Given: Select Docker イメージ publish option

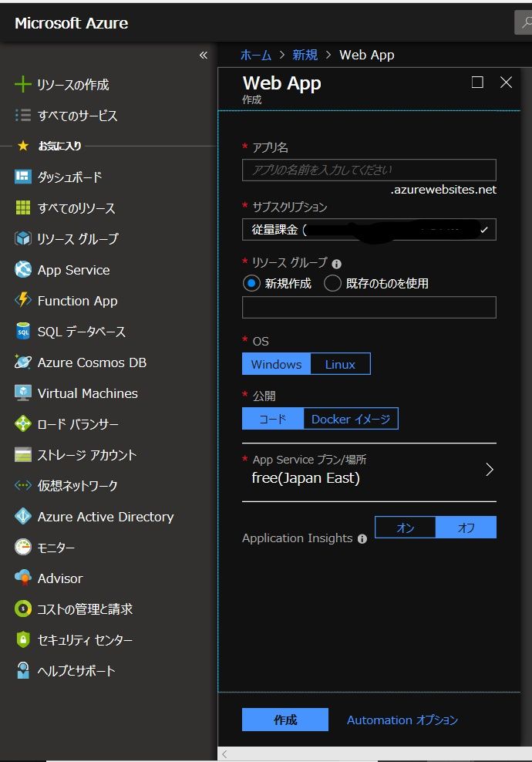Looking at the screenshot, I should (x=351, y=419).
